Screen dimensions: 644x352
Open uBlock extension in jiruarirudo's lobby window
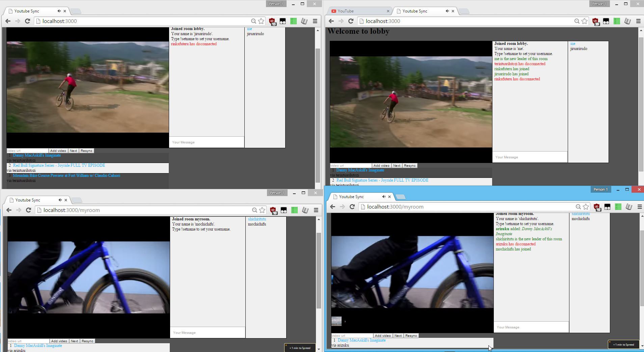pos(272,21)
